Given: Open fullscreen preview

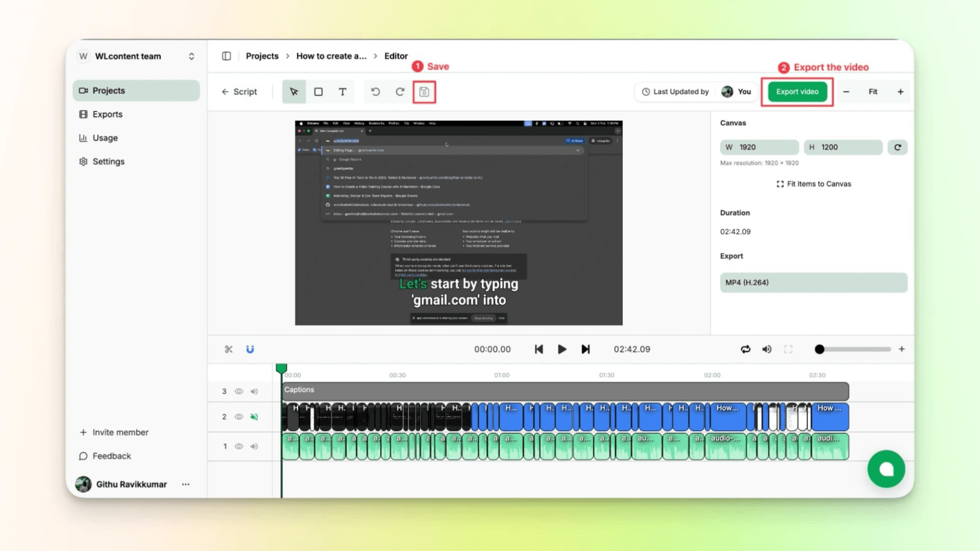Looking at the screenshot, I should [x=788, y=349].
